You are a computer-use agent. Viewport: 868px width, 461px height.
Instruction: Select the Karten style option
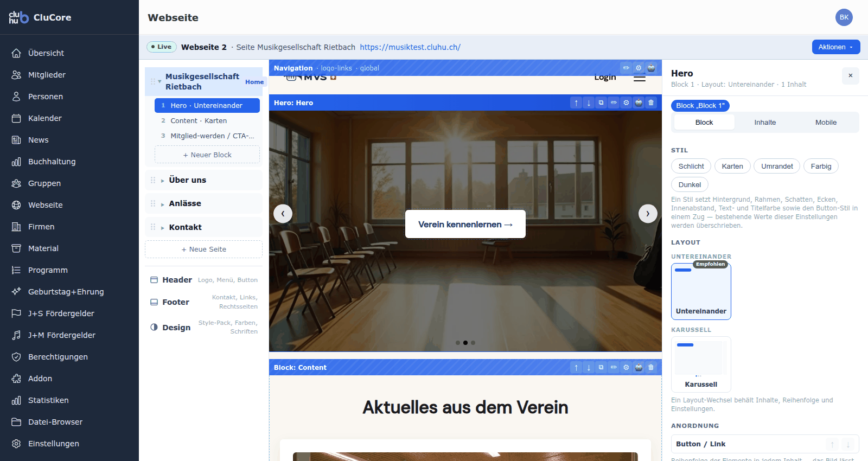tap(732, 167)
